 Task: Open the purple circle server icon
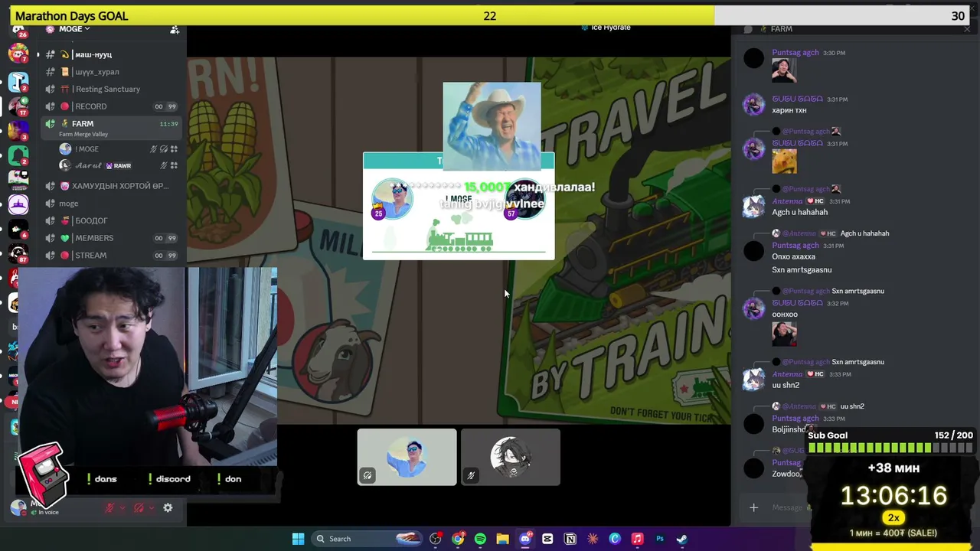click(18, 204)
